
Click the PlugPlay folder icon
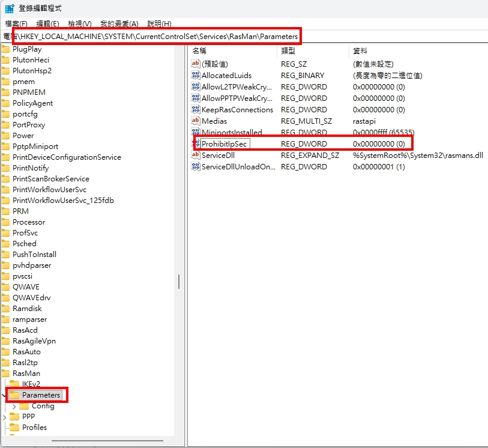[x=6, y=49]
